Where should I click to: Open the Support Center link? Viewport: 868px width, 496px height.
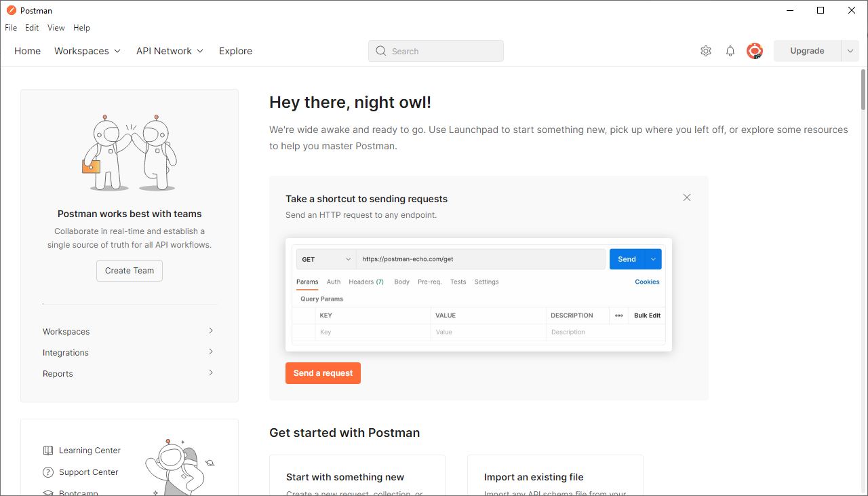89,472
